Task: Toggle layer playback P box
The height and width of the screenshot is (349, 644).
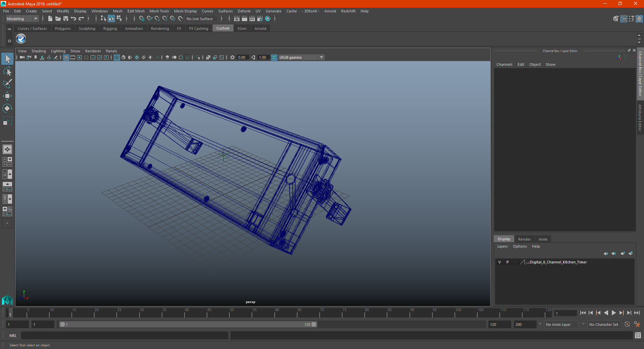Action: point(507,262)
